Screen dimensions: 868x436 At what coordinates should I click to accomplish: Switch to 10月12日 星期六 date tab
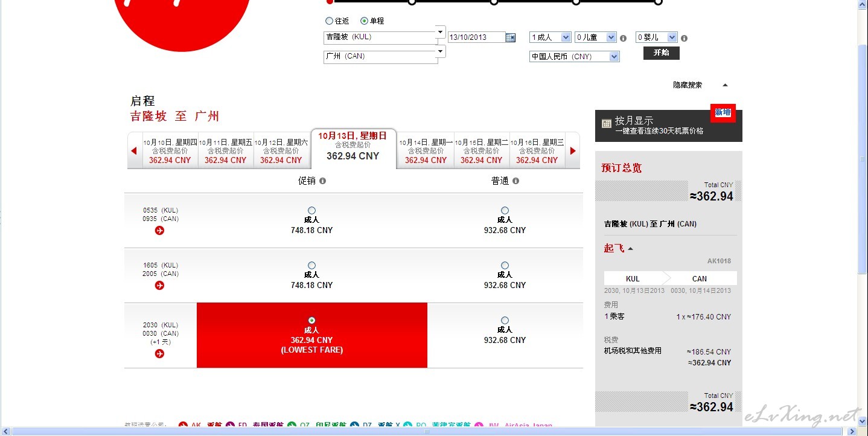click(x=281, y=151)
